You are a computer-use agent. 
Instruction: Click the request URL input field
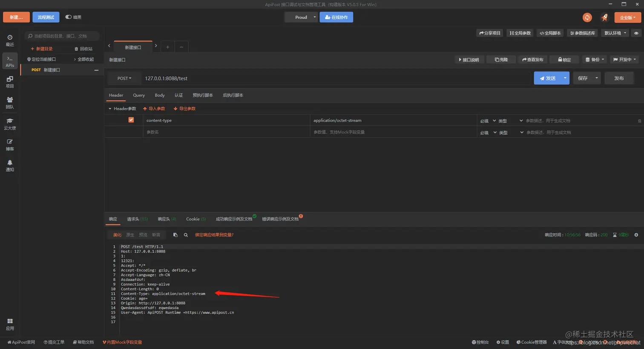pos(336,78)
